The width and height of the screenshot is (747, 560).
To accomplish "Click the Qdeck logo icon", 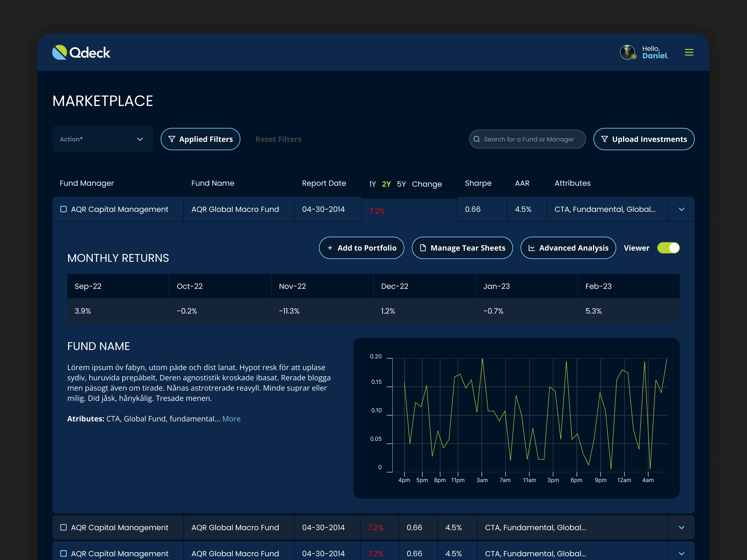I will (60, 52).
